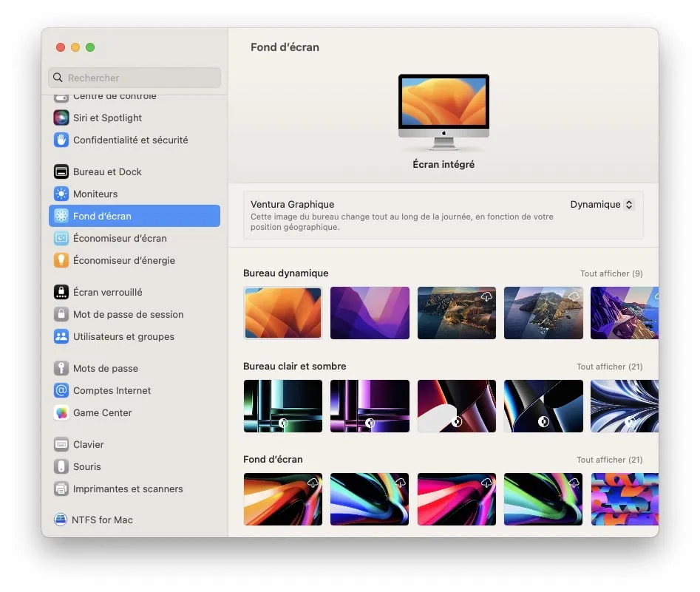Open the Économiseur d'écran settings pane
700x592 pixels.
coord(120,239)
